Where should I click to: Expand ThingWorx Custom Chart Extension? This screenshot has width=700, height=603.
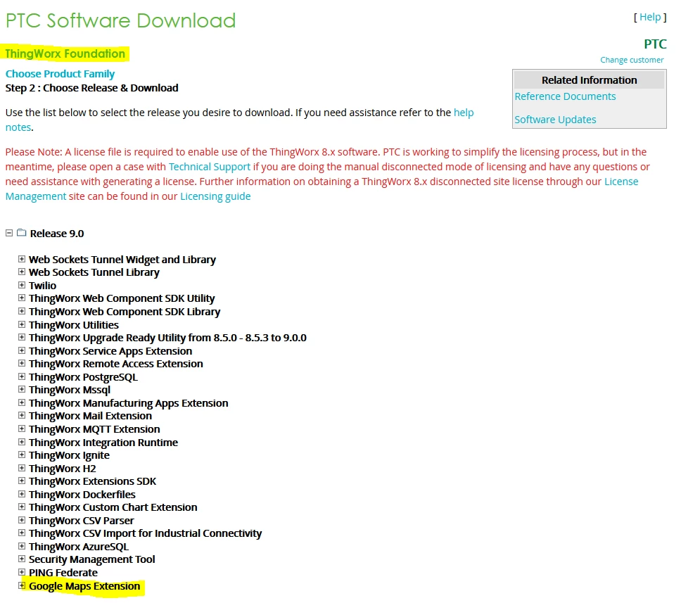(x=21, y=507)
